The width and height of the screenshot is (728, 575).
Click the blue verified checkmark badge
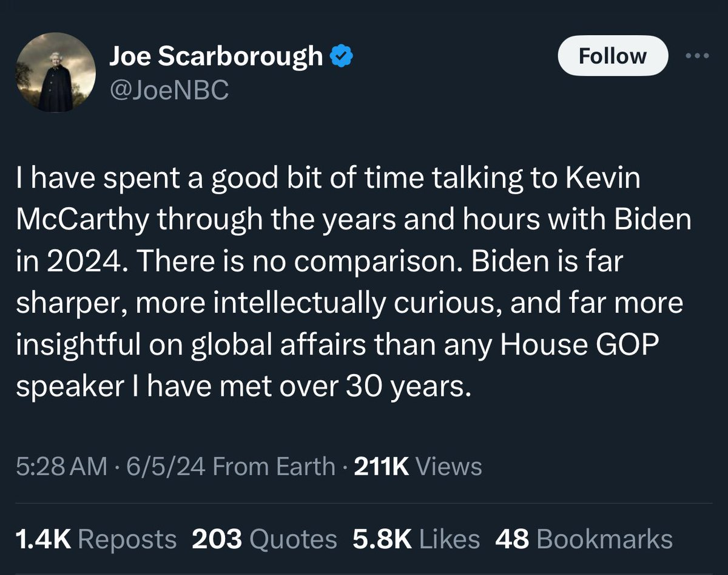(341, 57)
